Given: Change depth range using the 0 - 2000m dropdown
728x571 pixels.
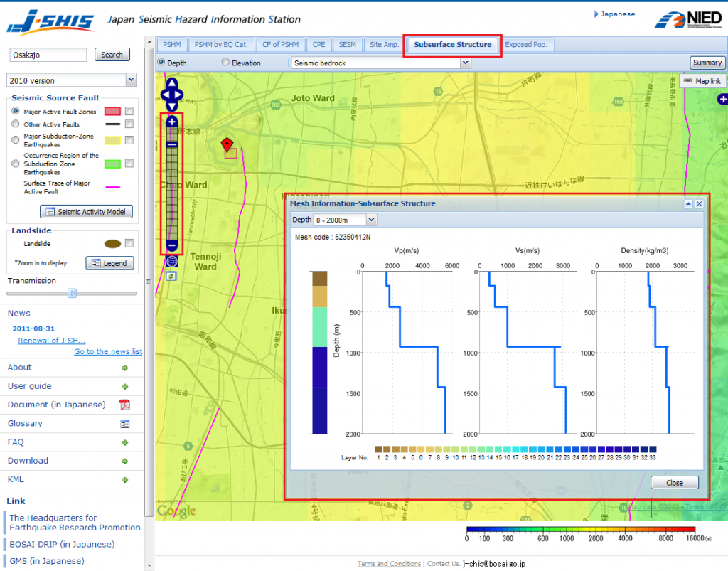Looking at the screenshot, I should click(345, 219).
